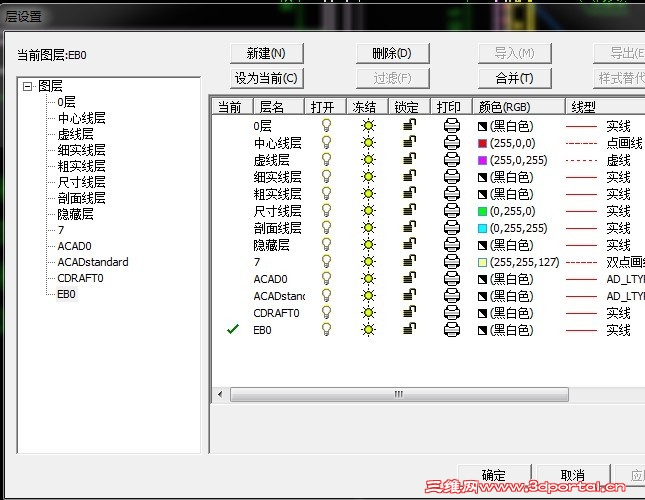Open the green color swatch for 尺寸线层

click(482, 211)
